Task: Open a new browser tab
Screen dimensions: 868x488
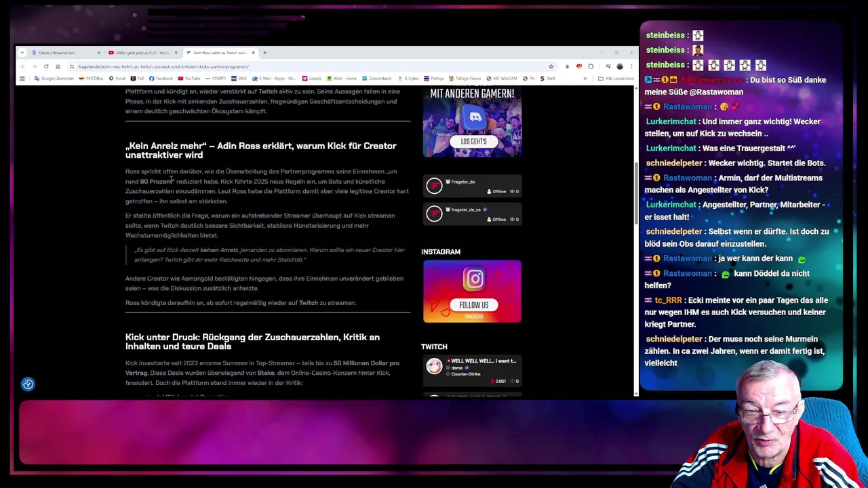Action: (265, 52)
